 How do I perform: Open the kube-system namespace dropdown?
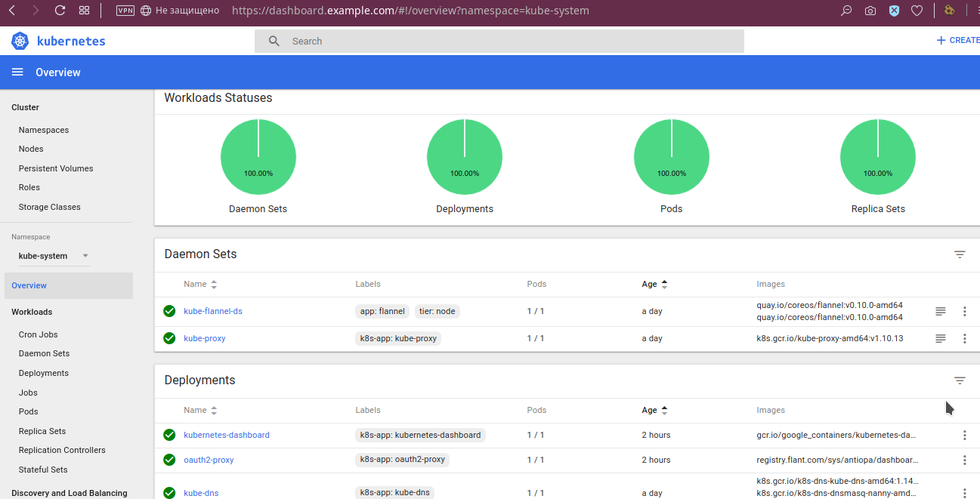(53, 256)
